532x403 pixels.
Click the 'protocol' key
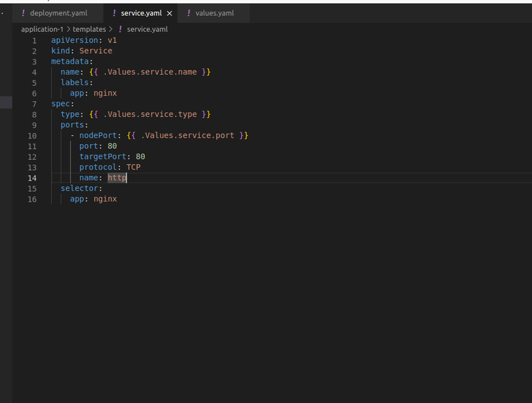coord(98,168)
